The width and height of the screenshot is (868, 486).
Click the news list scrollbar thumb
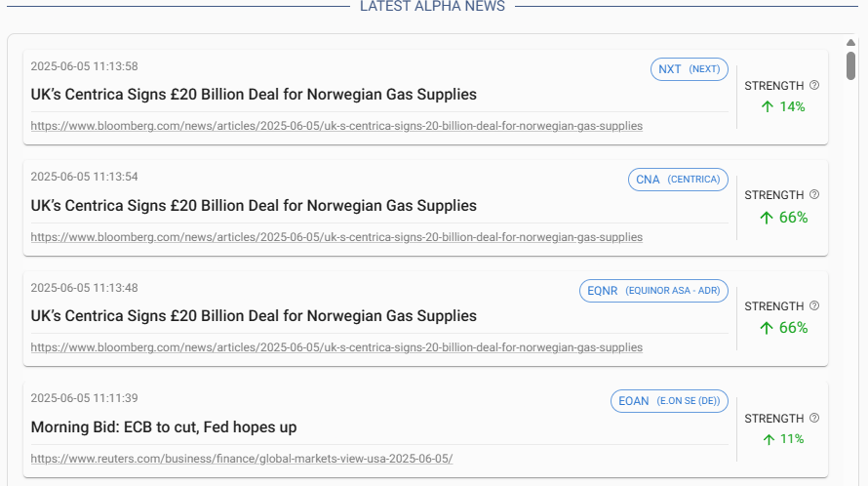[x=850, y=65]
